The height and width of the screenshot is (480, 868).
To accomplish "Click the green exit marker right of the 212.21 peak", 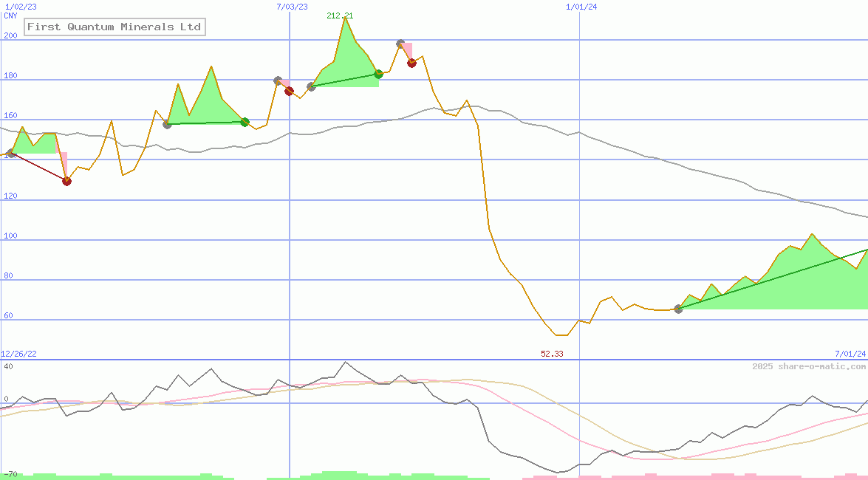I will tap(378, 74).
